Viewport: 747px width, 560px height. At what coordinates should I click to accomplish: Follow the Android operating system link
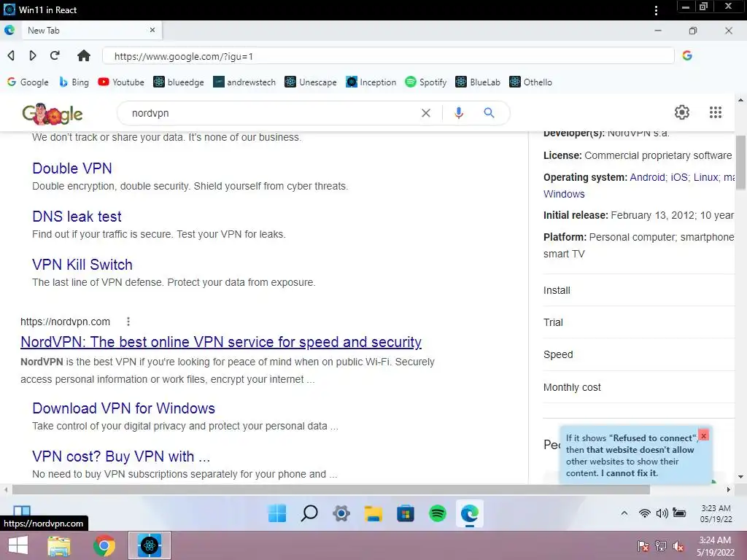[x=648, y=177]
